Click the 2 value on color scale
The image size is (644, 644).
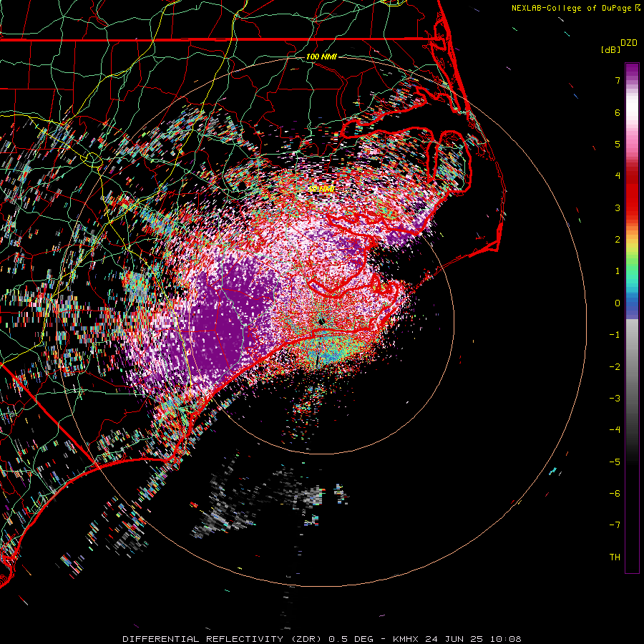[x=618, y=240]
